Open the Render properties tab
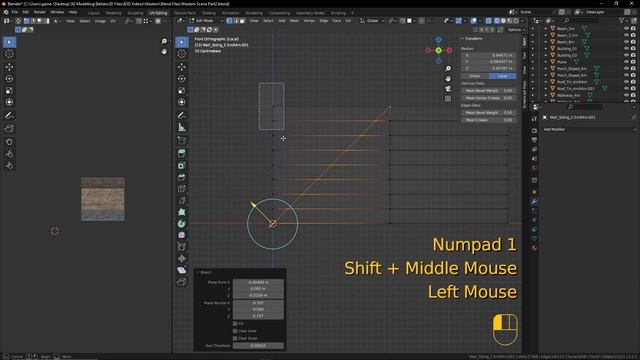Image resolution: width=640 pixels, height=360 pixels. point(534,131)
